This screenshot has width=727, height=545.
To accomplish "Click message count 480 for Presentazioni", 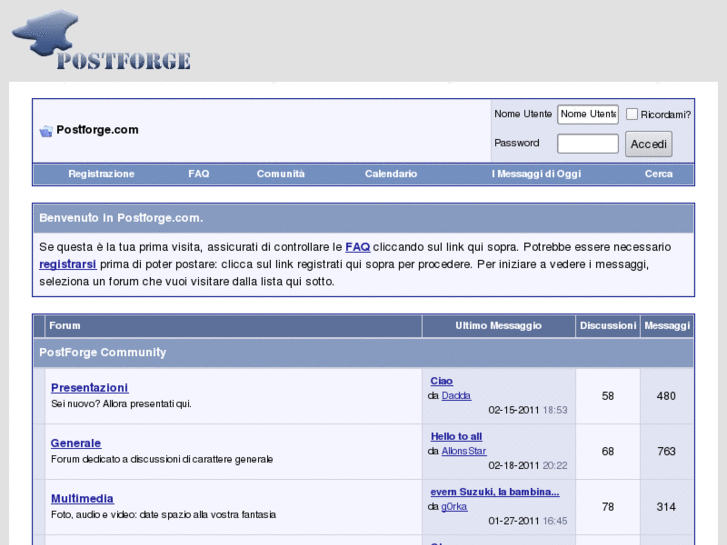I will point(666,396).
